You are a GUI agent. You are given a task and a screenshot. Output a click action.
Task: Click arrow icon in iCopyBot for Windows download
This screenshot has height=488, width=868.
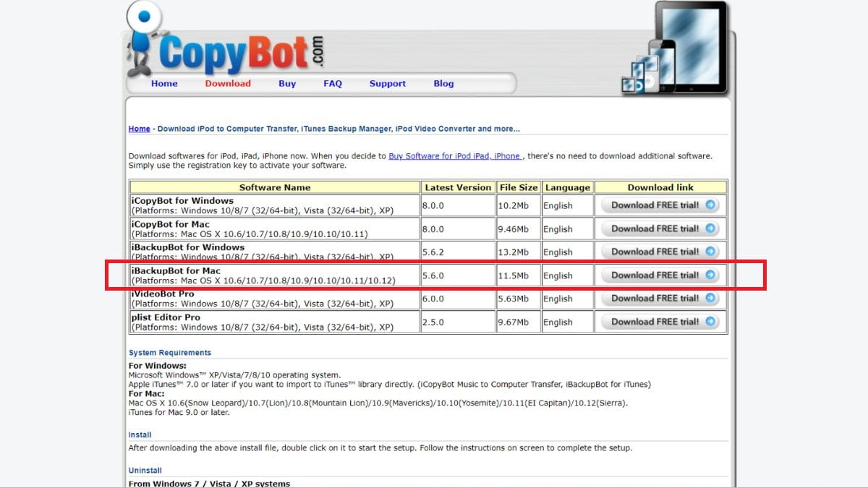pos(710,205)
